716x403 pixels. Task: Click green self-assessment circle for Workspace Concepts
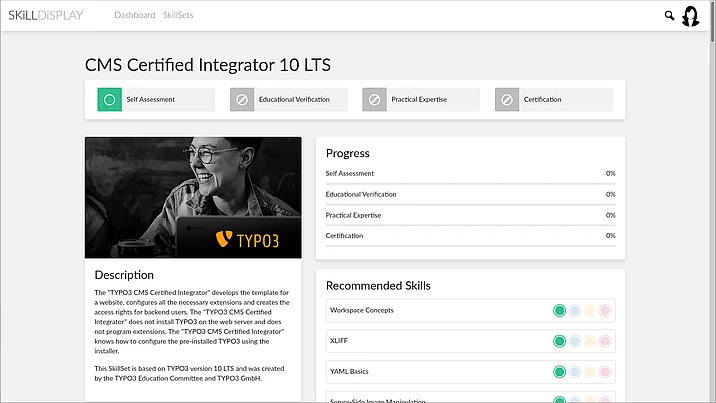click(560, 311)
